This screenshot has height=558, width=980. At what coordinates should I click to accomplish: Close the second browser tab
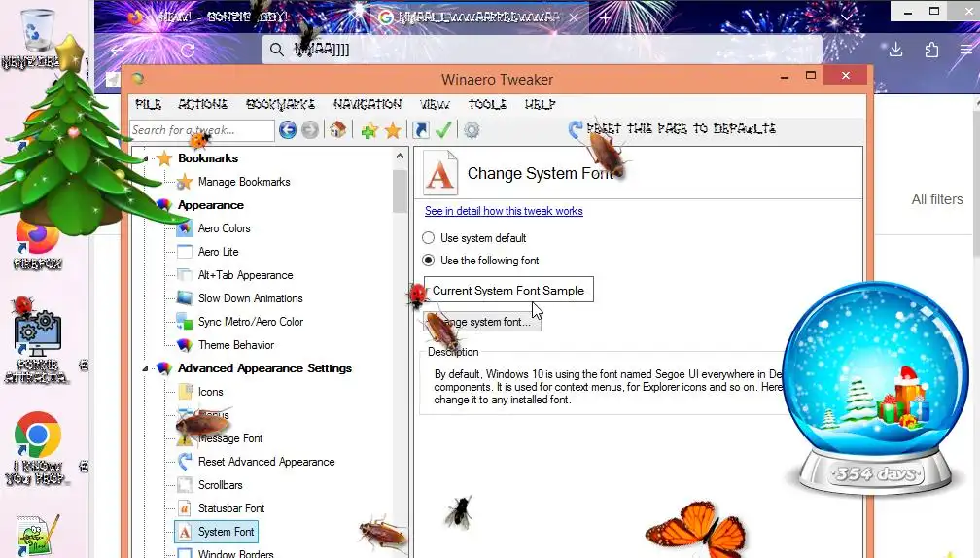coord(574,17)
